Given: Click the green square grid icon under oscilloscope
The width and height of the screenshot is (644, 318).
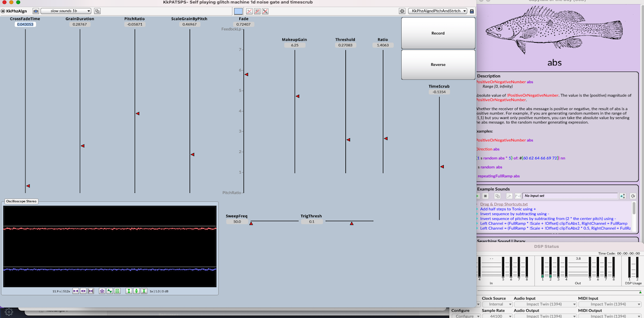Looking at the screenshot, I should click(117, 291).
